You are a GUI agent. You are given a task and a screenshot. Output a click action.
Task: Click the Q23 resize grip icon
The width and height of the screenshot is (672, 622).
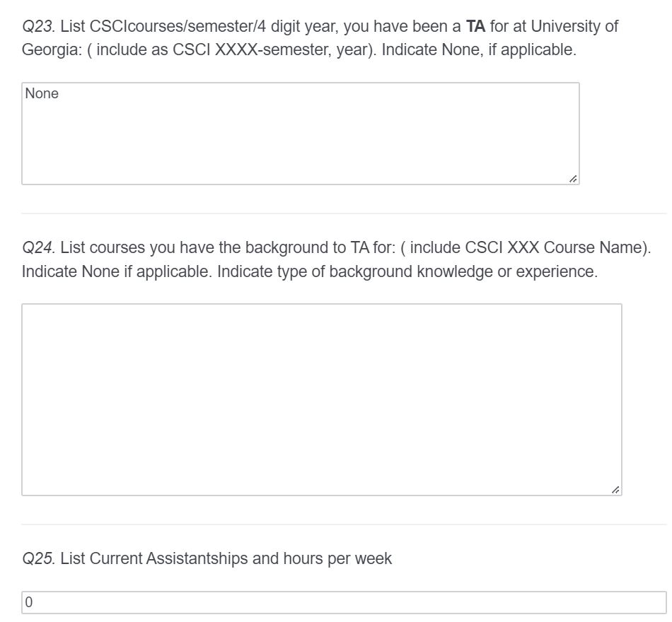pos(573,179)
